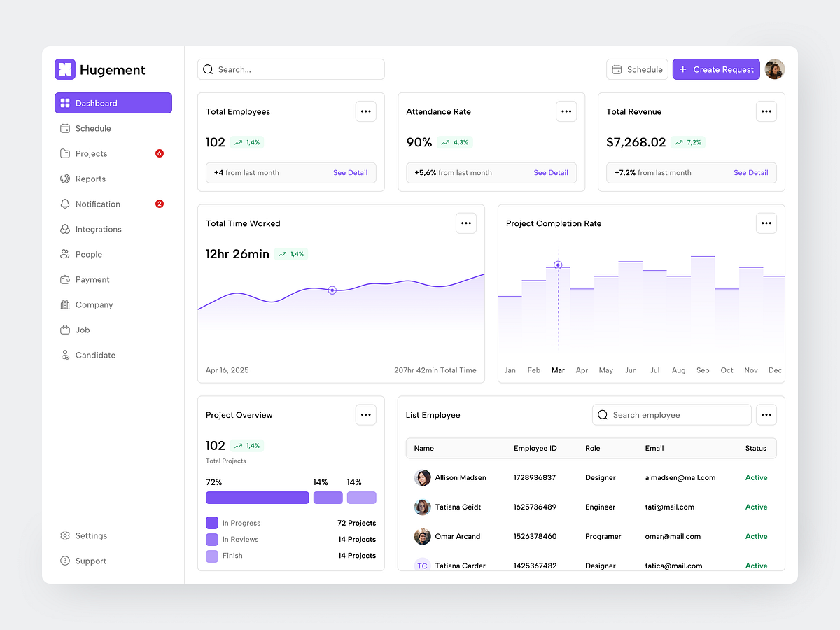Click the Projects folder icon
This screenshot has width=840, height=630.
(x=64, y=153)
